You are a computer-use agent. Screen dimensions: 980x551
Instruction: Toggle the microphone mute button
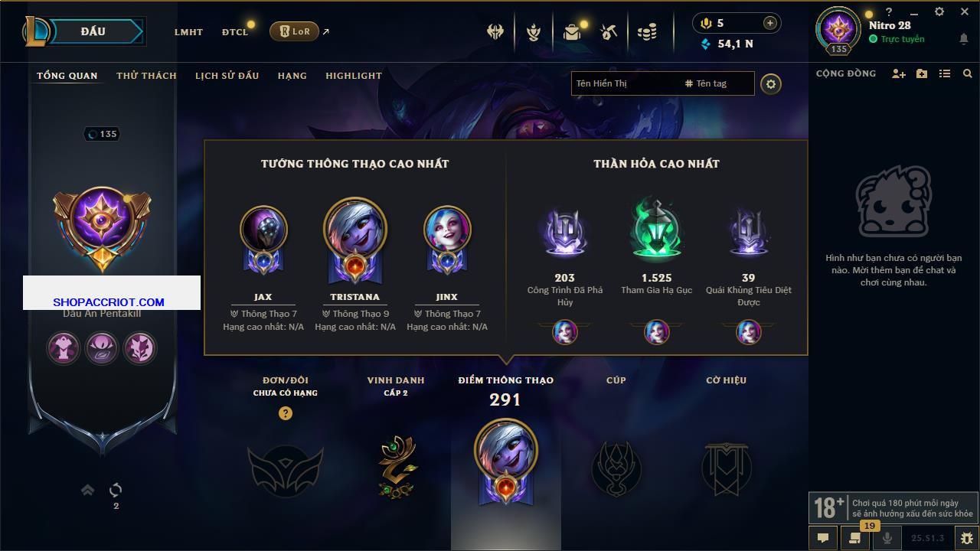tap(887, 538)
